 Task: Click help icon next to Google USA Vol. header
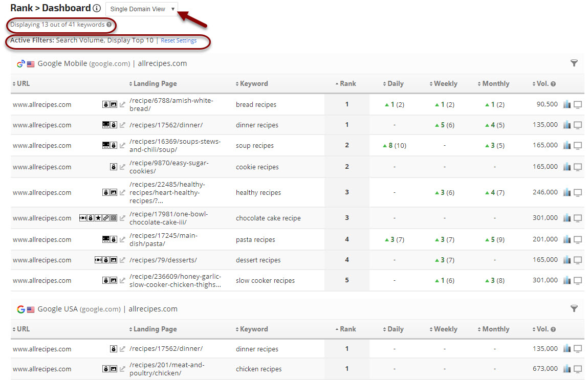coord(553,329)
